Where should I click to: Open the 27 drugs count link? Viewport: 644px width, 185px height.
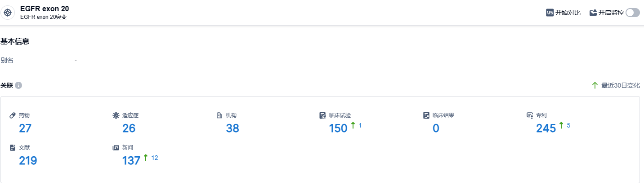[25, 128]
